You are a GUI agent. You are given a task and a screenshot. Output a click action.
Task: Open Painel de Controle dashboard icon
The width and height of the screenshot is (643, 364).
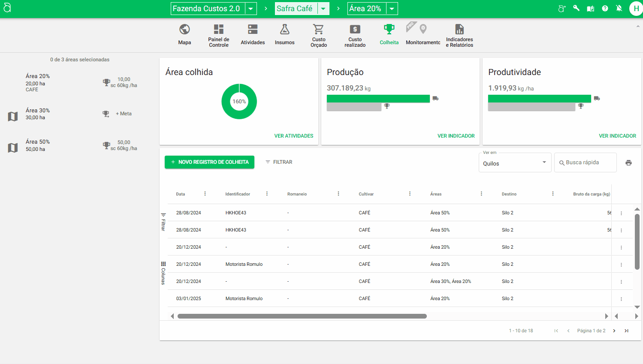click(219, 30)
